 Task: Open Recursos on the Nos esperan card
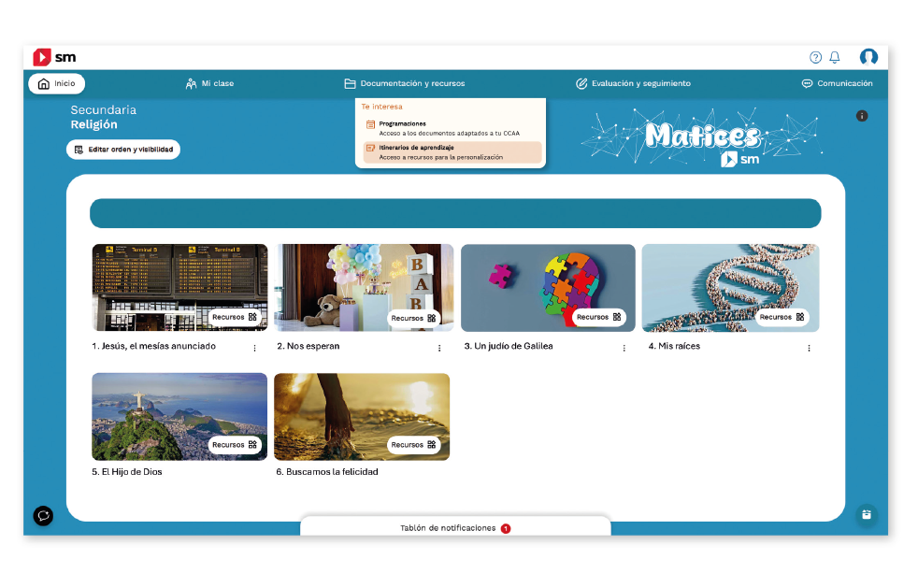pos(413,318)
